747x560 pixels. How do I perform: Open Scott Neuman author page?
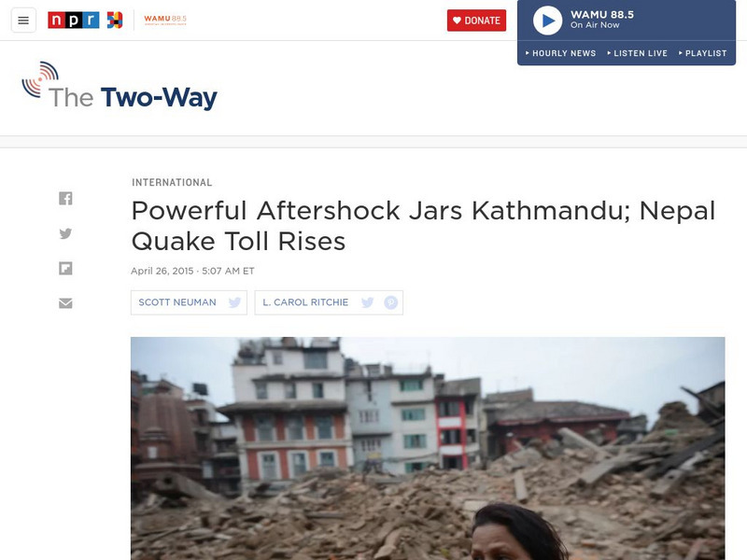click(177, 302)
